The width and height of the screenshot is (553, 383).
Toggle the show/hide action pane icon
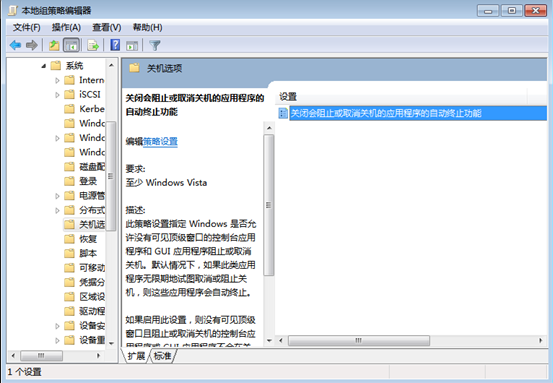(132, 45)
